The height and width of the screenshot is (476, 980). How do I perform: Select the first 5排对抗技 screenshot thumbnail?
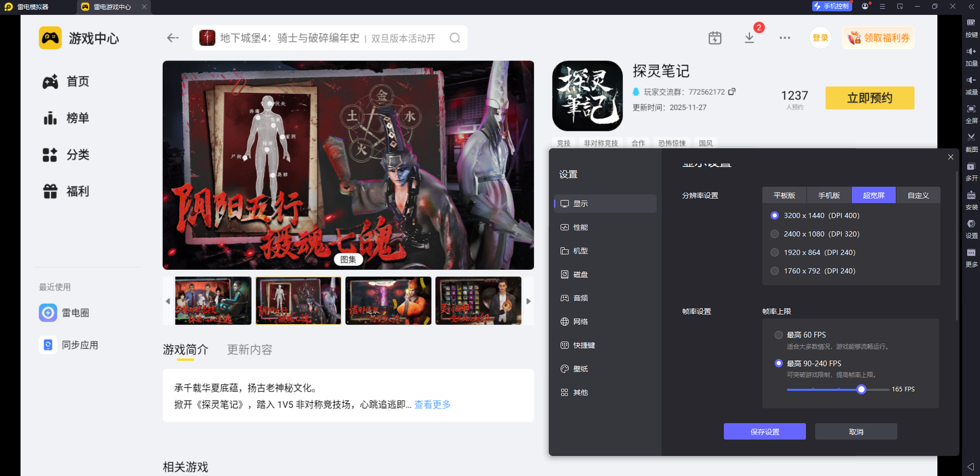point(213,301)
